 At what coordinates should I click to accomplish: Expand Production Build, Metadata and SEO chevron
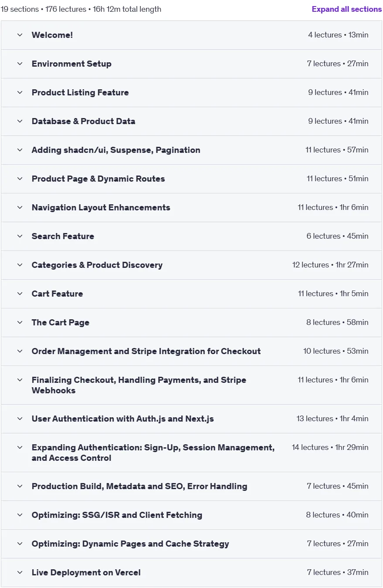tap(20, 486)
